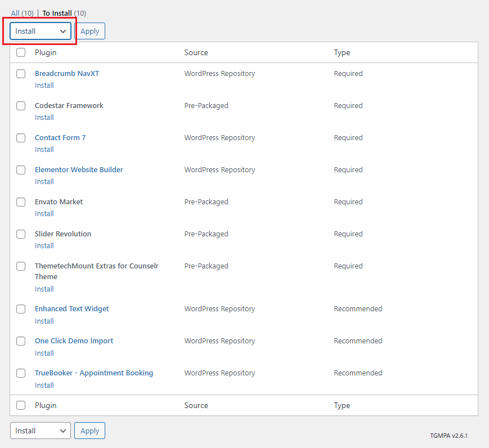Click the Required type of Slider Revolution
Screen dimensions: 489x448
coord(348,234)
